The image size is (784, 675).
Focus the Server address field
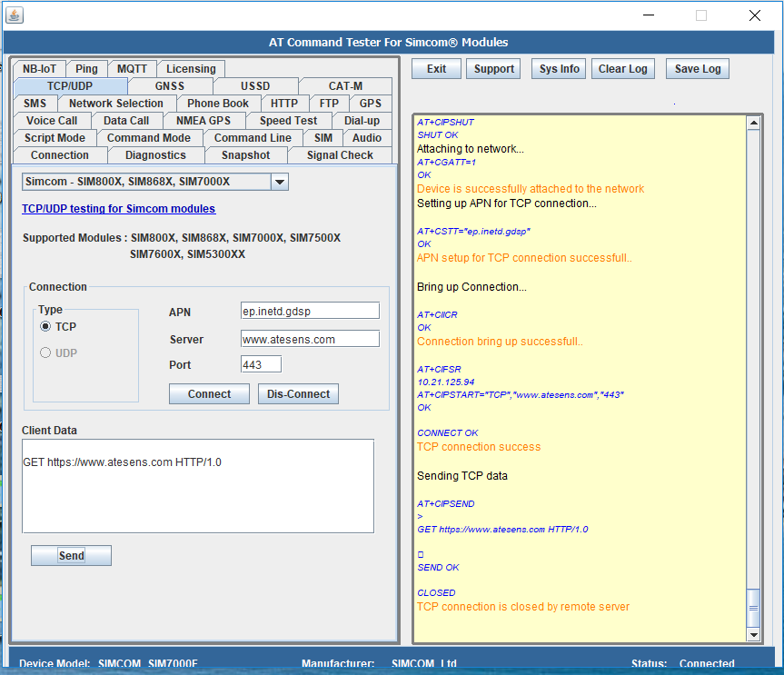pyautogui.click(x=310, y=339)
